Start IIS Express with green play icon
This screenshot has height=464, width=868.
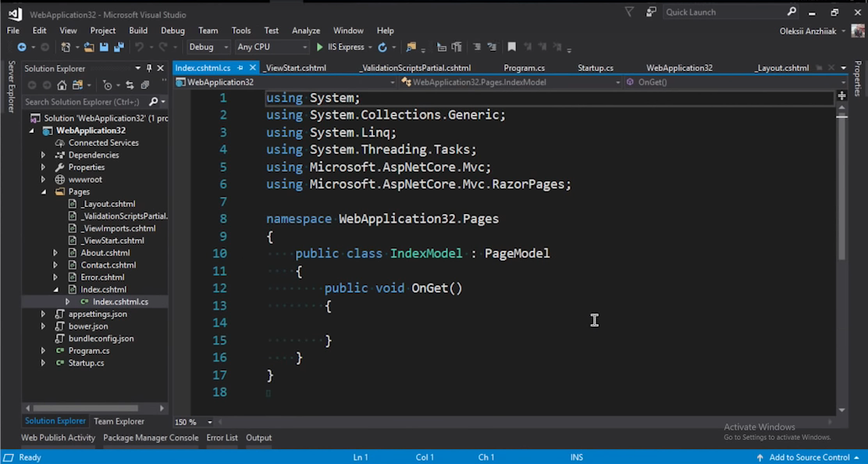click(319, 47)
